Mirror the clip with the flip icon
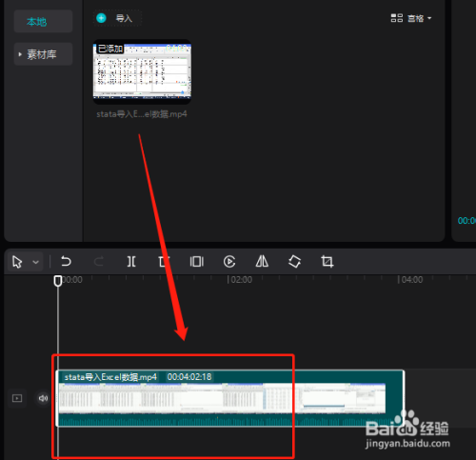 [262, 261]
